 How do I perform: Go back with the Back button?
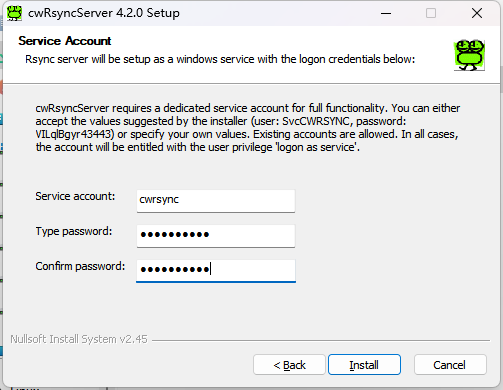point(289,365)
